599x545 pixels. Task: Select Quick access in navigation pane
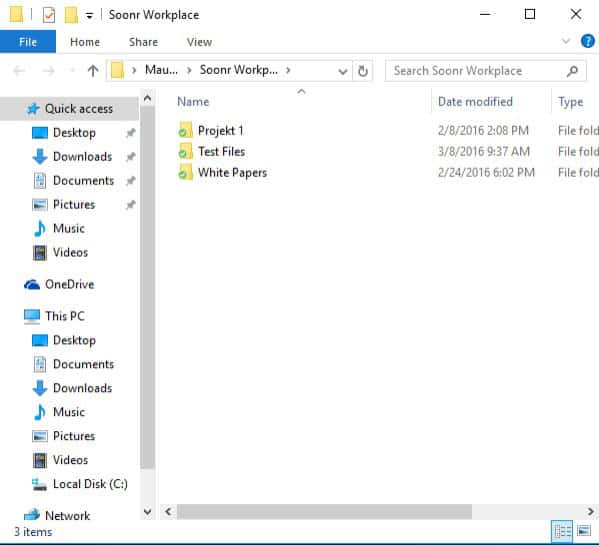point(70,109)
